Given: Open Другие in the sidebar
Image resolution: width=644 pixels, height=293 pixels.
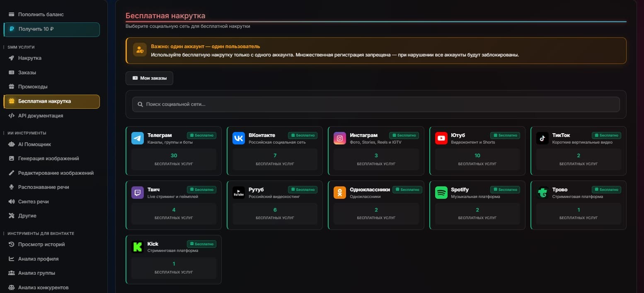Looking at the screenshot, I should [51, 216].
